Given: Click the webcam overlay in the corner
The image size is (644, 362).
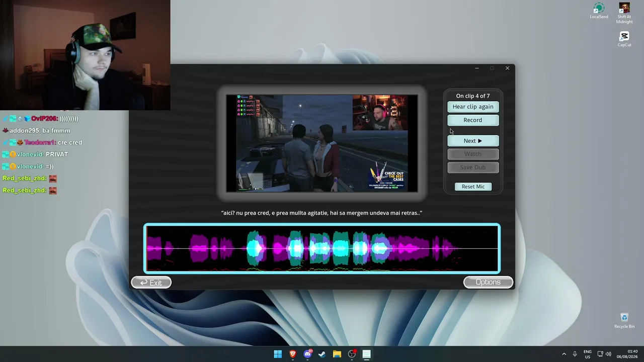Looking at the screenshot, I should [x=85, y=55].
